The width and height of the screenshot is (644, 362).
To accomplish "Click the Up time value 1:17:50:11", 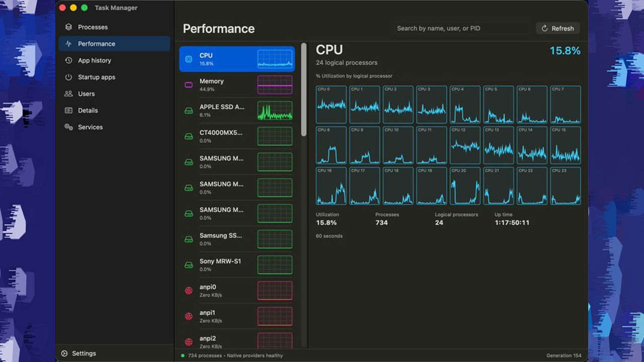I will (512, 223).
